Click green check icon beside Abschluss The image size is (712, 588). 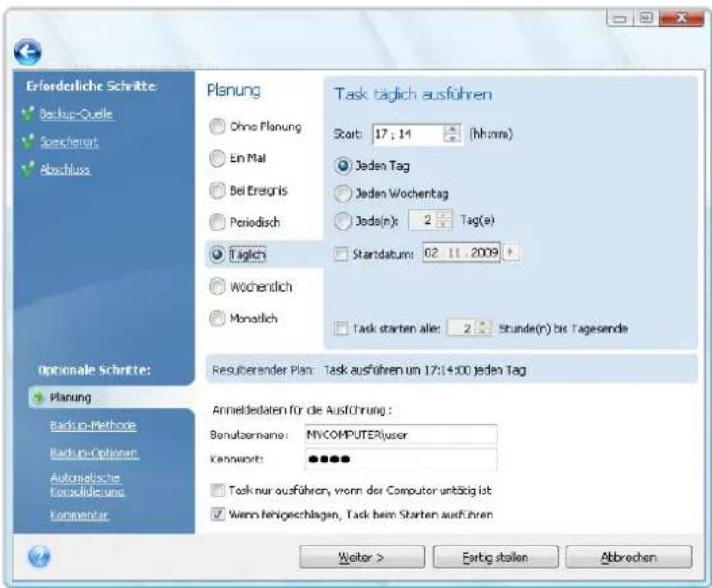click(x=28, y=169)
